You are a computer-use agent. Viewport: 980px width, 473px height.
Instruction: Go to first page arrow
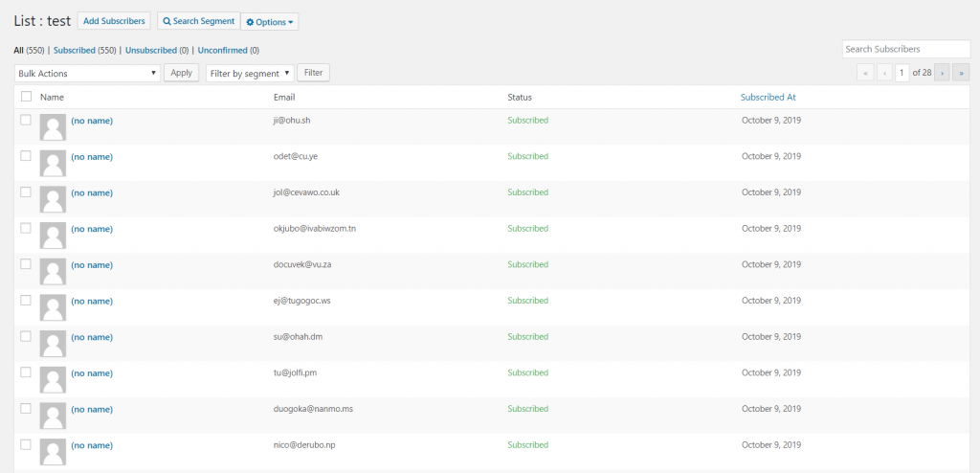(x=865, y=73)
